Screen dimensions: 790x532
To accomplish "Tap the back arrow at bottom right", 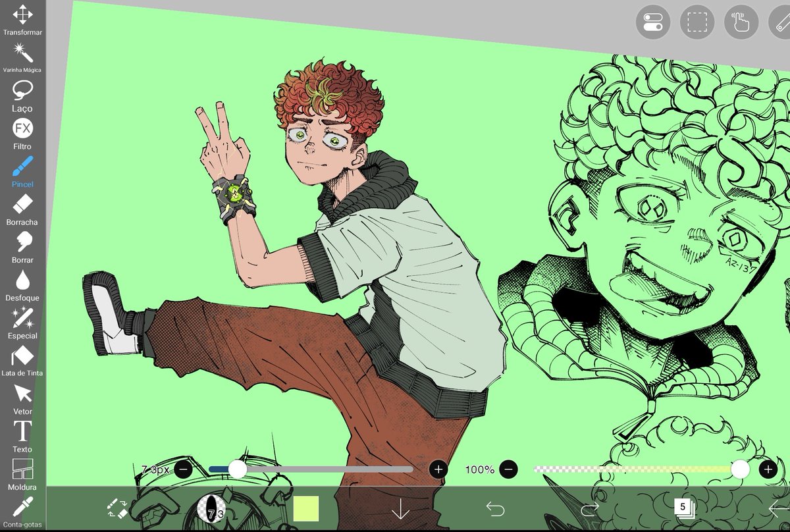I will pyautogui.click(x=778, y=508).
